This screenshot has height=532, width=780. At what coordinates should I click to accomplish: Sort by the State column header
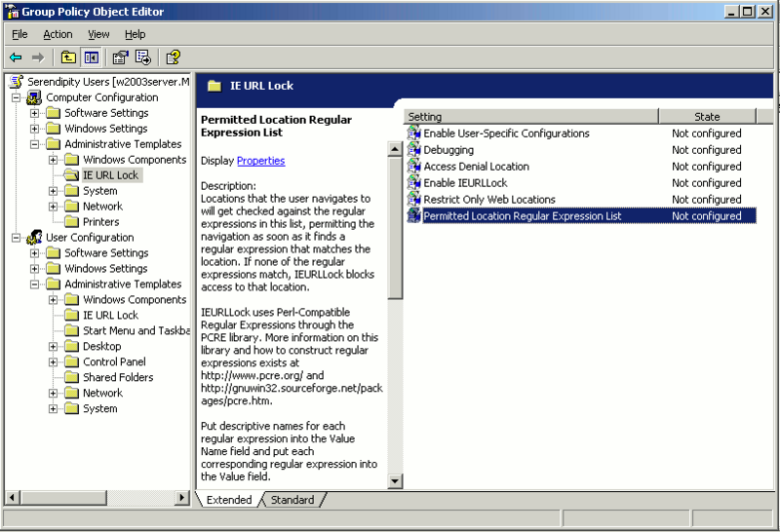click(x=708, y=116)
